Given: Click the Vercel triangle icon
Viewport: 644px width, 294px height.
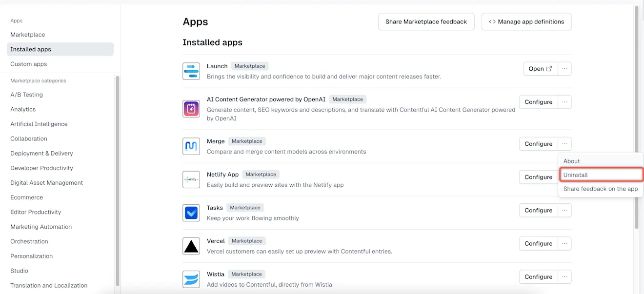Looking at the screenshot, I should click(191, 246).
